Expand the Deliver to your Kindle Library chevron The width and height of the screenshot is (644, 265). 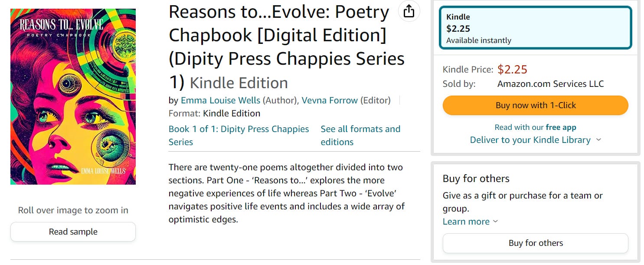coord(598,140)
